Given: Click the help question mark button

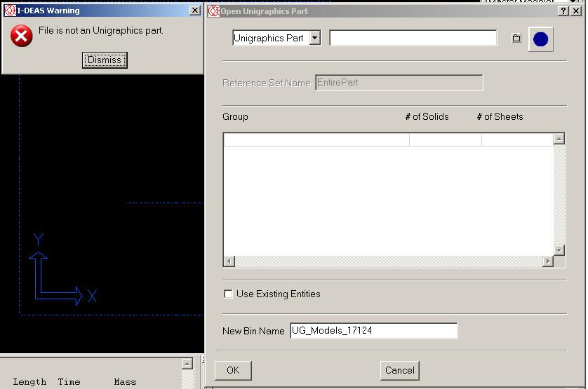Looking at the screenshot, I should pos(563,11).
